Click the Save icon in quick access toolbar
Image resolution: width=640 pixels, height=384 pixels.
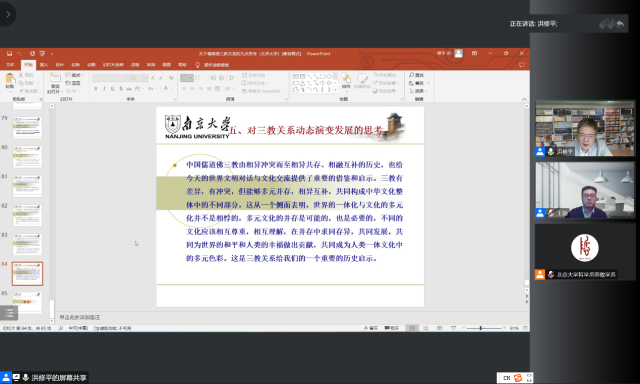[x=9, y=53]
